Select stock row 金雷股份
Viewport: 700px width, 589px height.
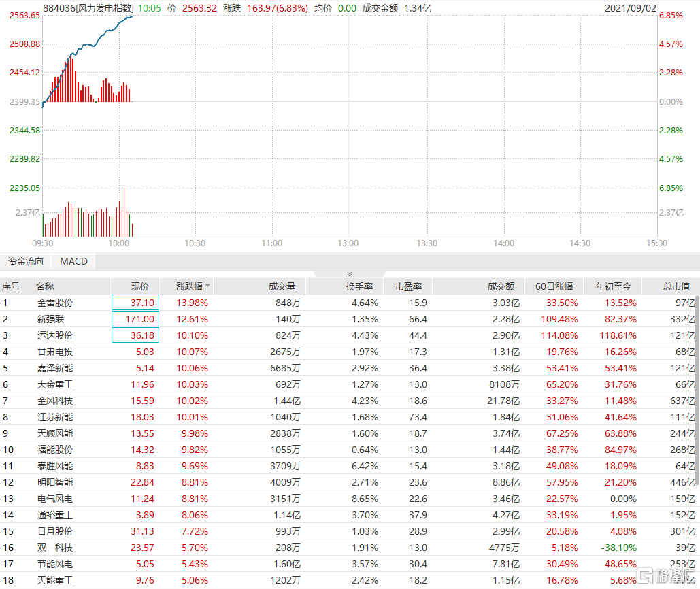pos(348,303)
